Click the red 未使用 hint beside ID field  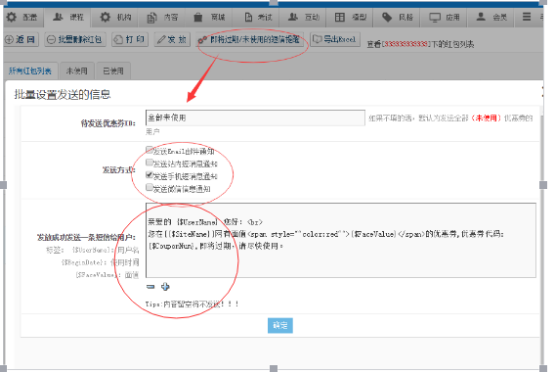tap(486, 118)
